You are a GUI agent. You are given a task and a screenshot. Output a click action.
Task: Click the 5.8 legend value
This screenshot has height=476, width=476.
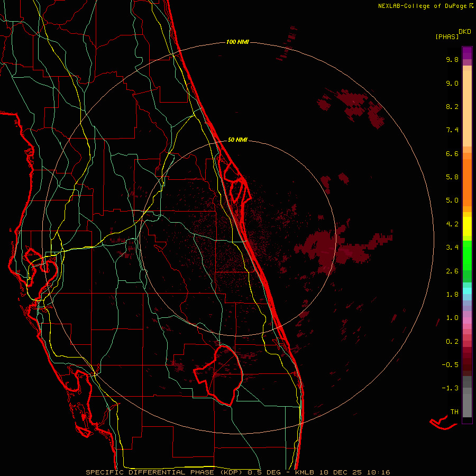point(452,177)
